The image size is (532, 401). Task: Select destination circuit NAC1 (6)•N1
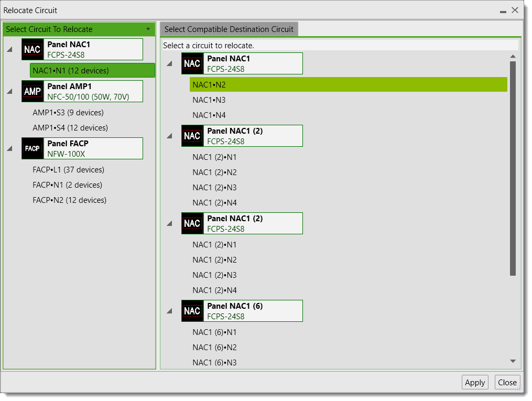pos(214,332)
